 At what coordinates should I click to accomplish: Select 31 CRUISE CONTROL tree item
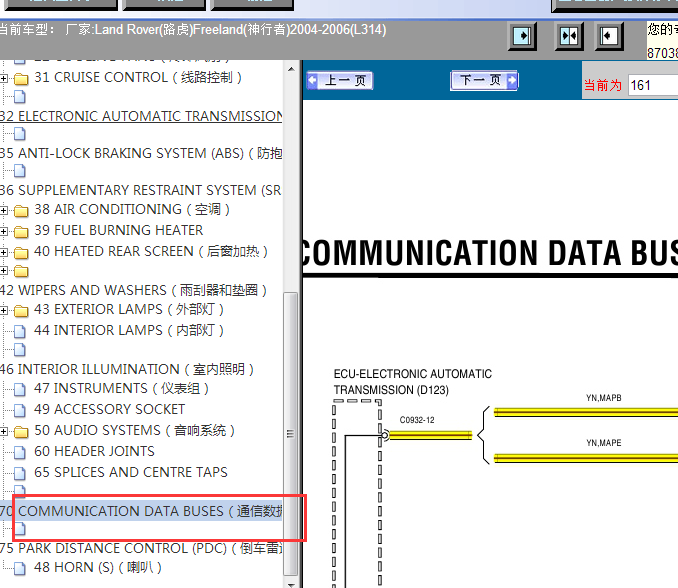(x=138, y=77)
